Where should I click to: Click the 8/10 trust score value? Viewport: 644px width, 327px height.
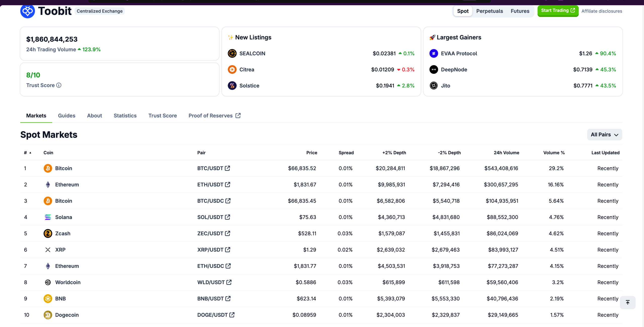[33, 75]
